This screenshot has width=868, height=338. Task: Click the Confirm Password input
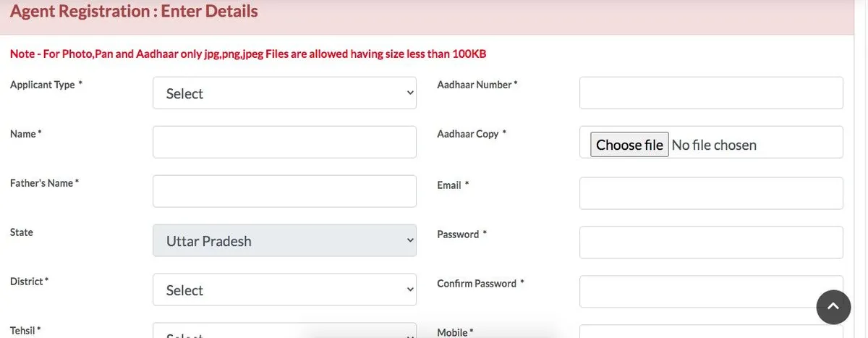[x=711, y=292]
